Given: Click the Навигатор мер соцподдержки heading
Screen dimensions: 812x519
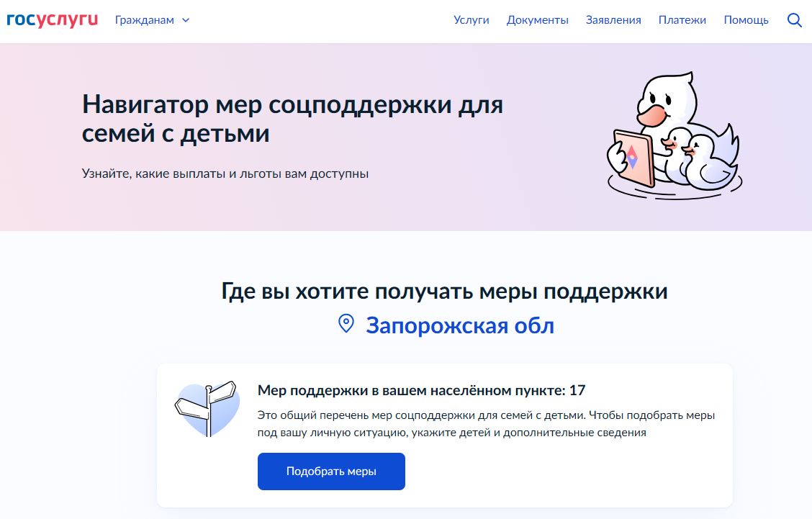Looking at the screenshot, I should click(x=292, y=119).
